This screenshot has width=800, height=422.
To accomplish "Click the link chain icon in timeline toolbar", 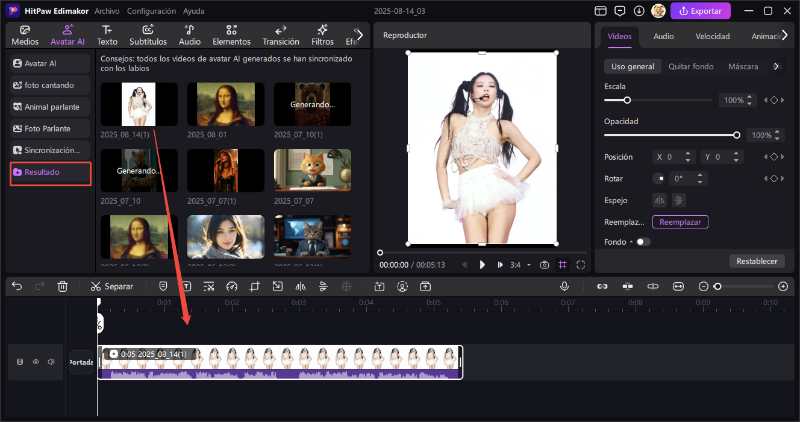I will point(602,287).
